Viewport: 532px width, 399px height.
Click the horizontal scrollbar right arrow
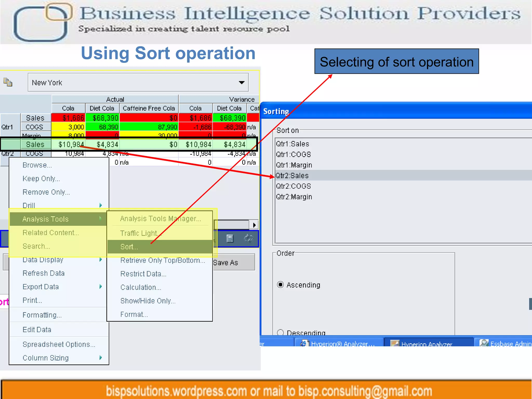tap(254, 225)
